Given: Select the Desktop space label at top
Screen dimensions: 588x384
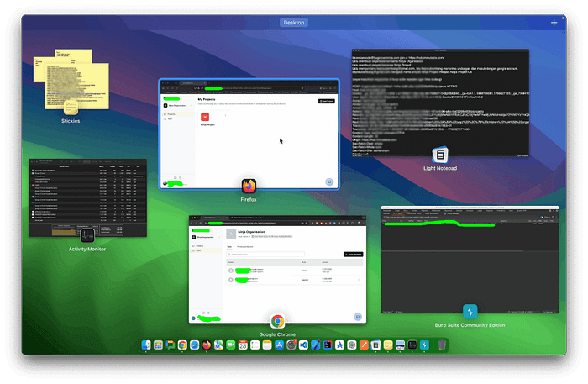Looking at the screenshot, I should [x=294, y=23].
